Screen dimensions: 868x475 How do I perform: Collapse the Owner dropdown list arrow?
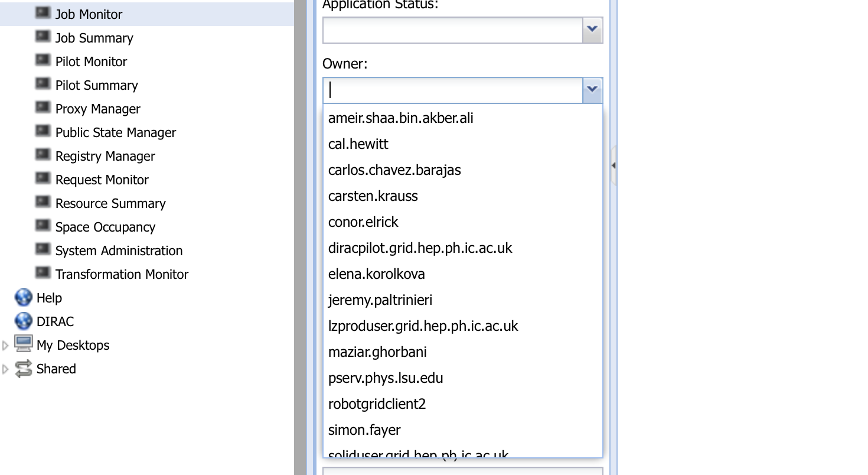pos(592,90)
